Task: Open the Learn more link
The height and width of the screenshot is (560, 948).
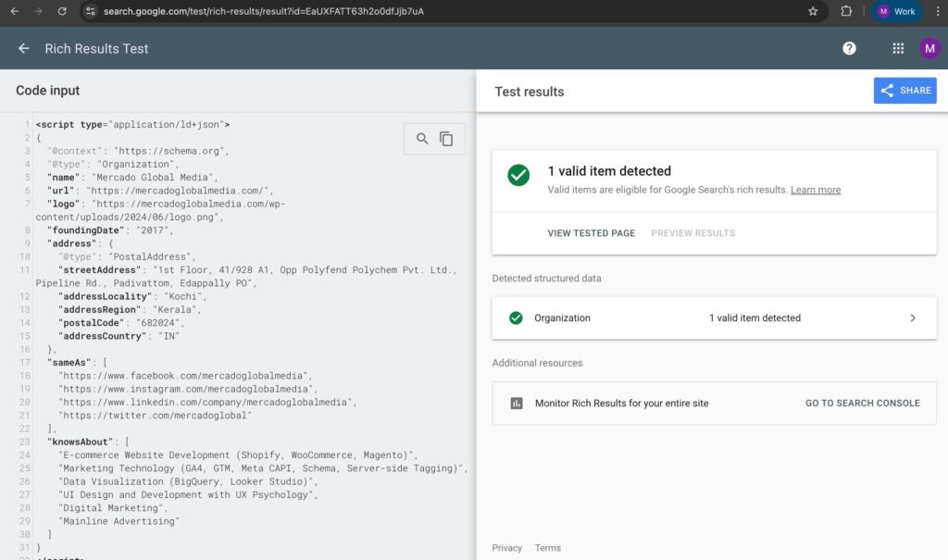Action: [815, 190]
